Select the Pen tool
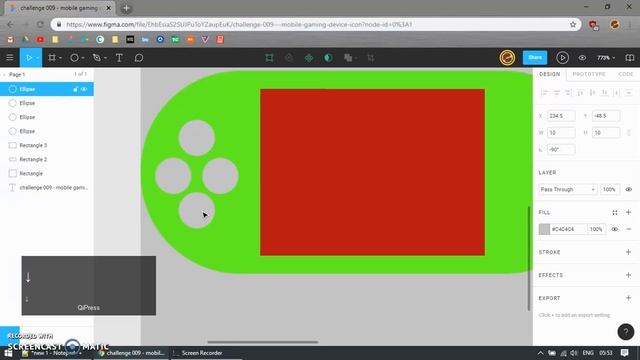Viewport: 640px width, 360px height. click(97, 58)
